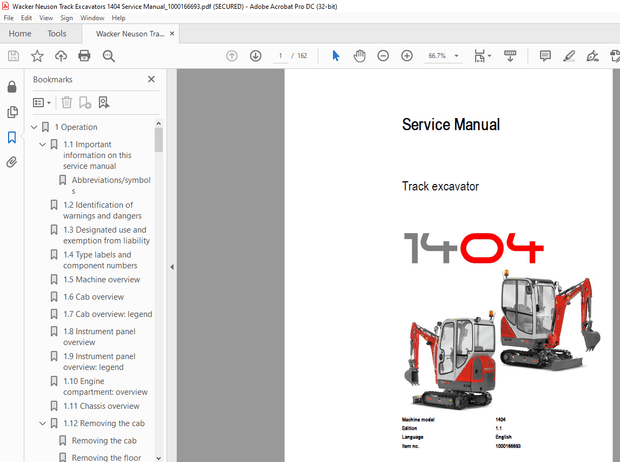Find current bookmark icon
The height and width of the screenshot is (462, 620).
tap(104, 102)
